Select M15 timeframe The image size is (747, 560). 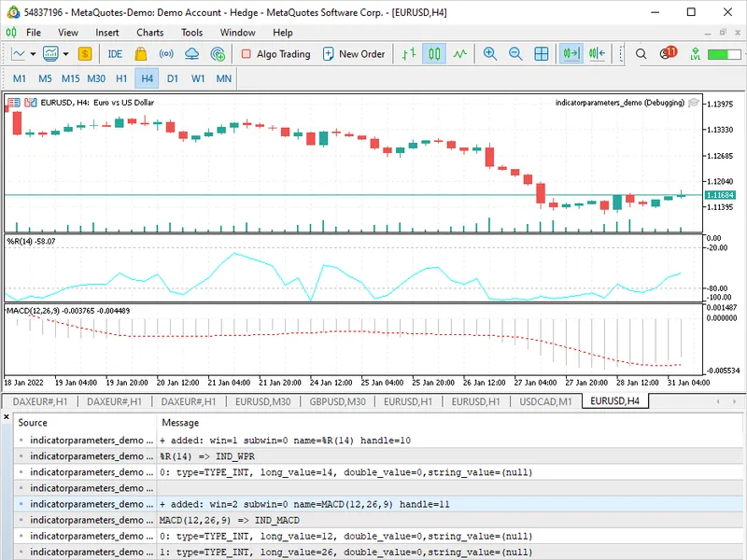pos(71,78)
